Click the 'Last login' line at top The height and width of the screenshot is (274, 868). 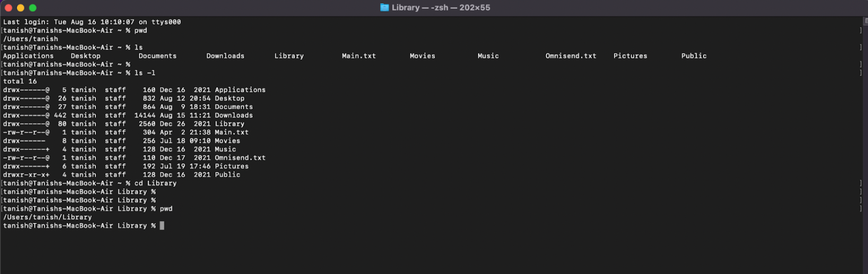click(x=92, y=22)
